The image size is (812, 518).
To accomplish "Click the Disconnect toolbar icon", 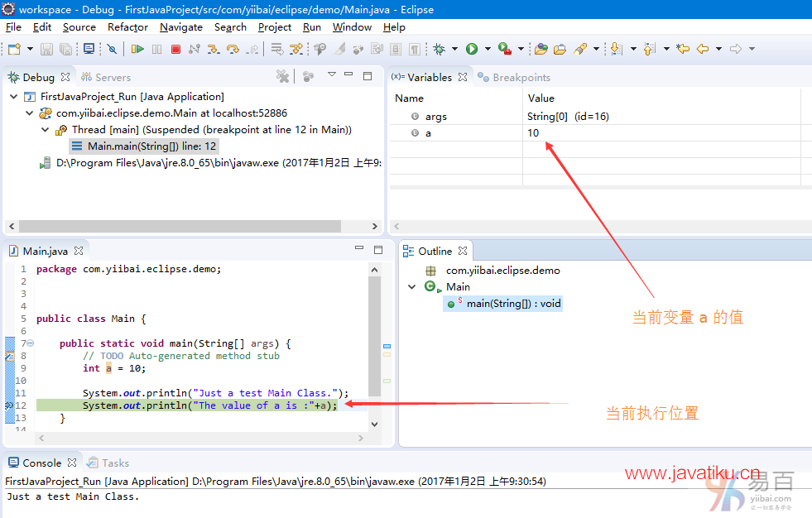I will click(x=195, y=50).
